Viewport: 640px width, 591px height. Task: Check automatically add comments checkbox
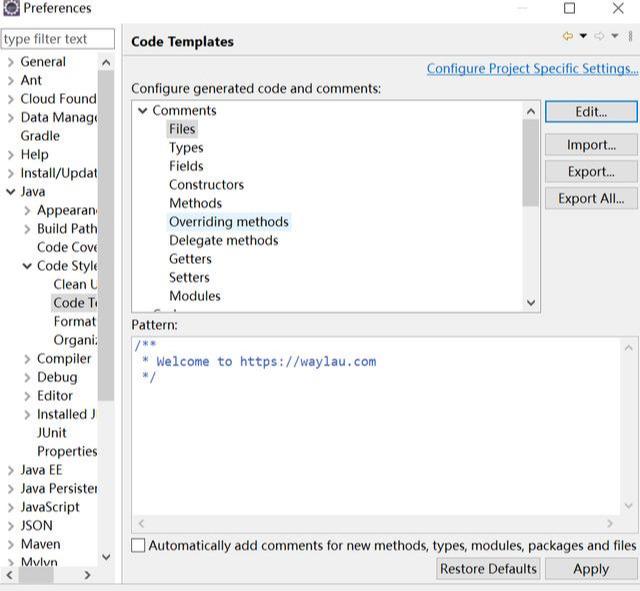click(x=138, y=545)
